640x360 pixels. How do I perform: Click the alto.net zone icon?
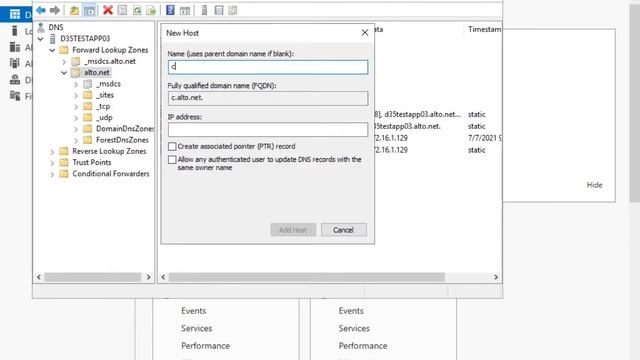tap(76, 73)
